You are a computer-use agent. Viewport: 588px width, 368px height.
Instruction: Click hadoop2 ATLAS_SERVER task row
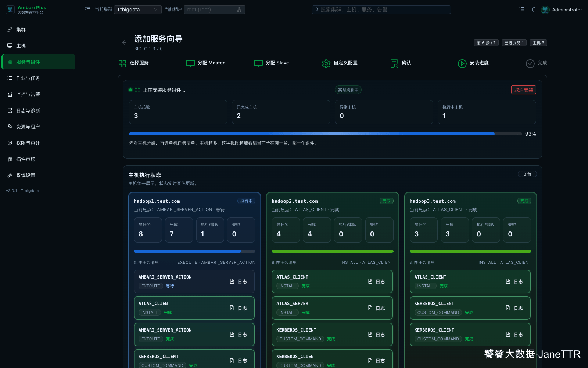click(332, 308)
